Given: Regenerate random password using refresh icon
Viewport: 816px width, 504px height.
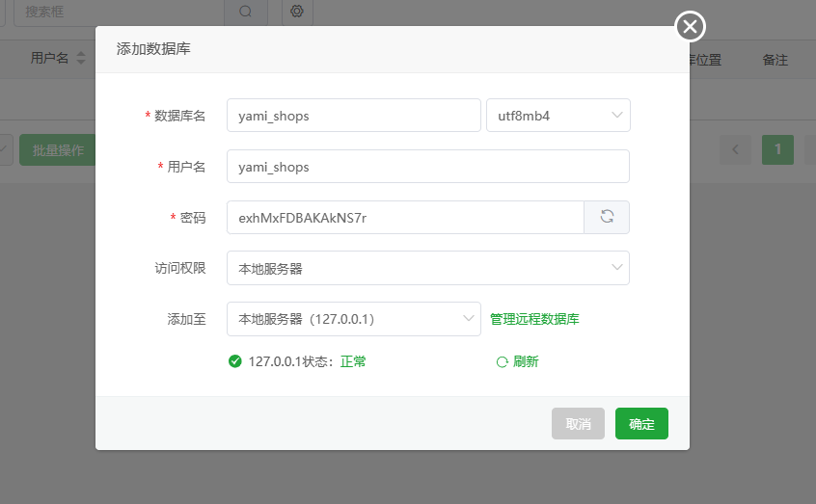Looking at the screenshot, I should pos(607,217).
